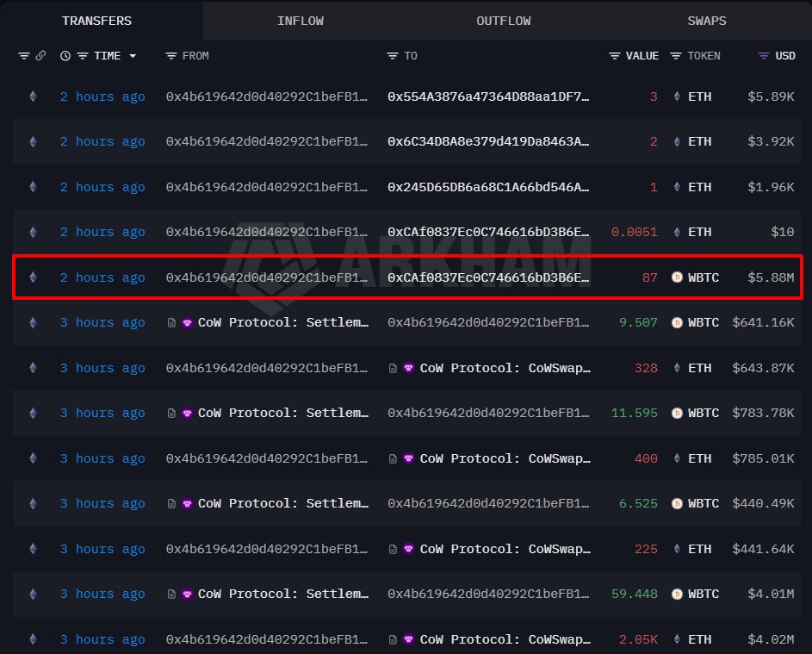Click the USD amount $440.49K

click(x=763, y=503)
